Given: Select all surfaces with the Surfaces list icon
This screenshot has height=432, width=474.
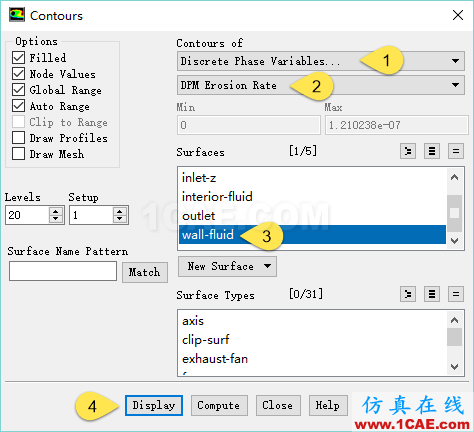Looking at the screenshot, I should click(x=432, y=152).
